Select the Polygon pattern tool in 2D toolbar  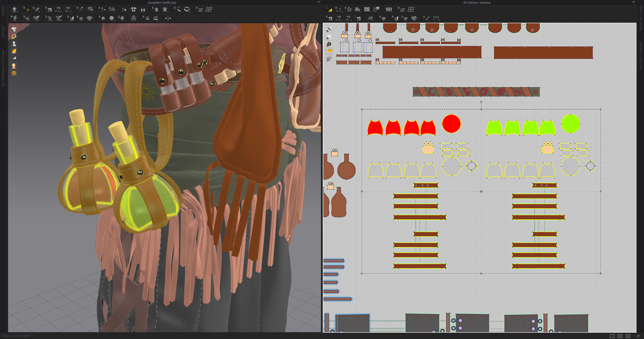(358, 9)
